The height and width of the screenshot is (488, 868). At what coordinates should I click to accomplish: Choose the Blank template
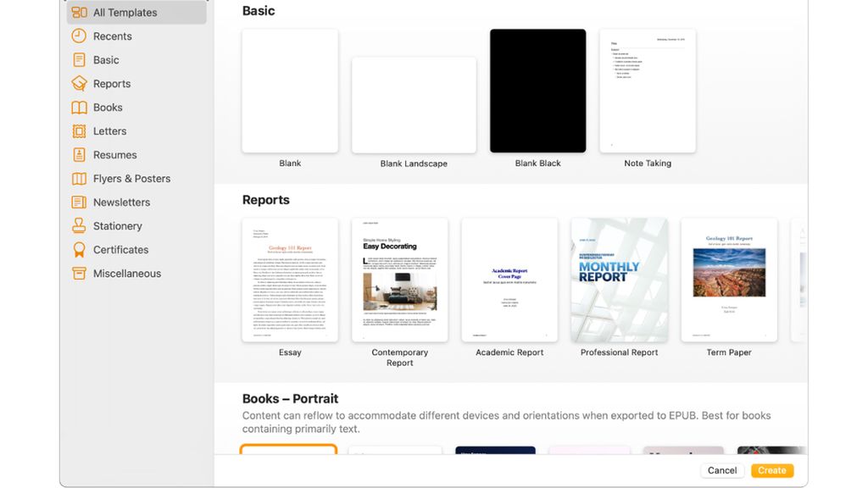tap(290, 91)
